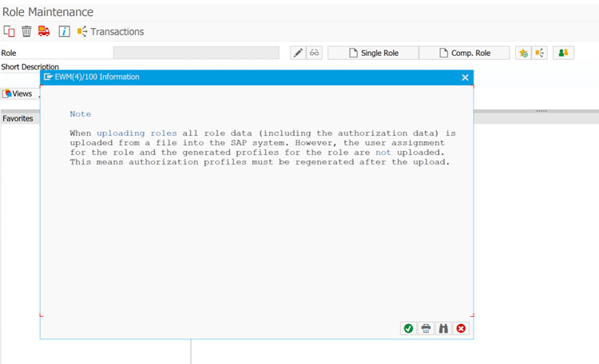
Task: Click the starred role icon button
Action: [x=523, y=53]
